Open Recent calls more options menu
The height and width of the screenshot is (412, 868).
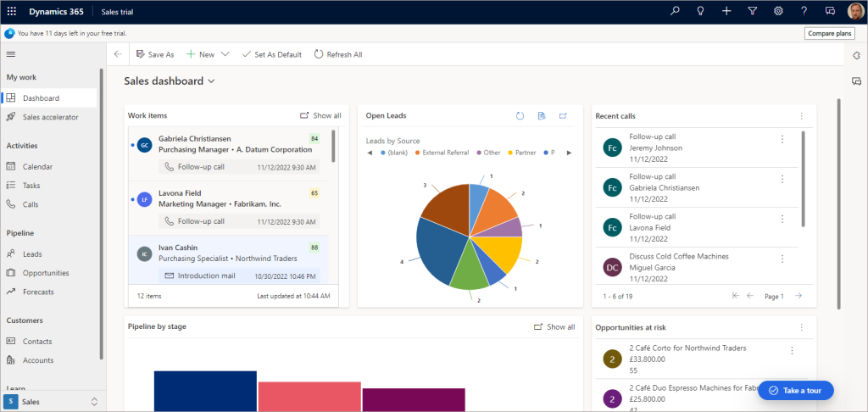pyautogui.click(x=801, y=116)
